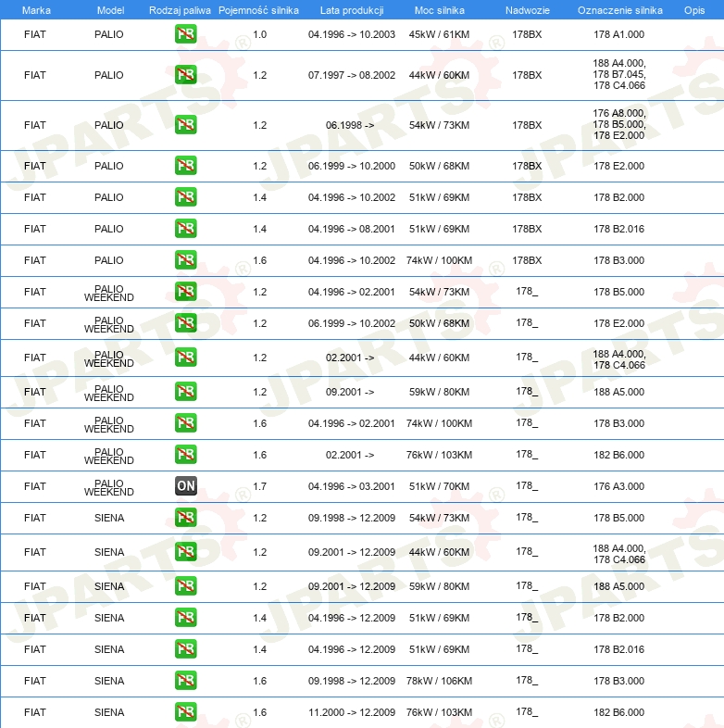The image size is (724, 728).
Task: Click the Lata produkcji column header
Action: click(352, 10)
